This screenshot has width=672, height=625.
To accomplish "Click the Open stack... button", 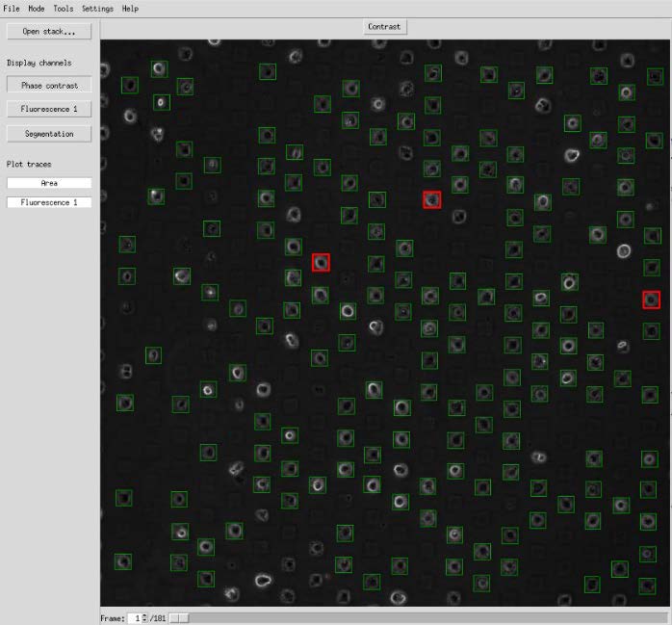I will coord(49,31).
